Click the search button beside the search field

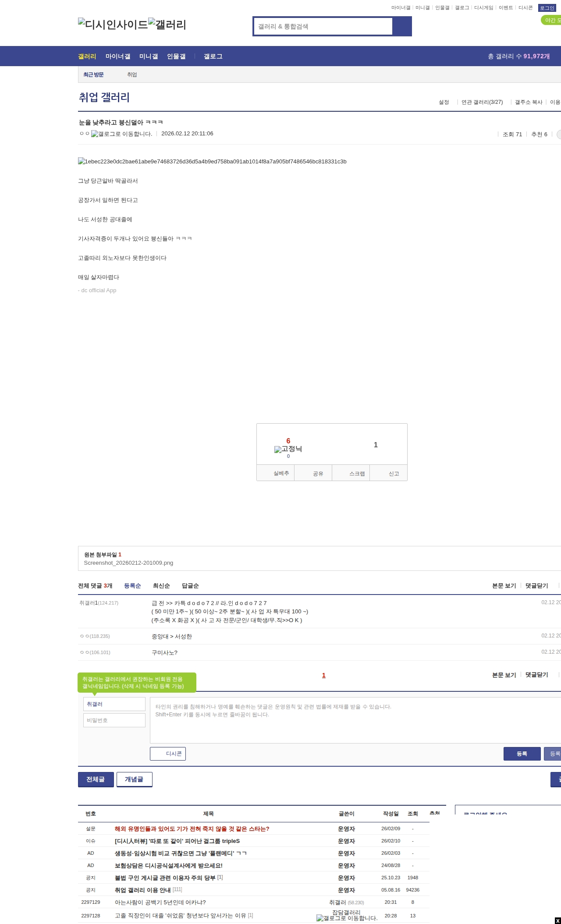(x=402, y=26)
